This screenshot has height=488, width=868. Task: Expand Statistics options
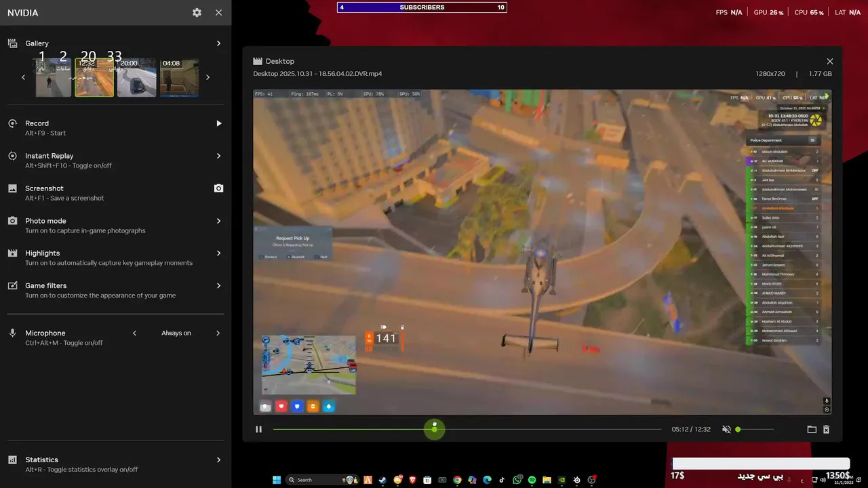point(218,460)
